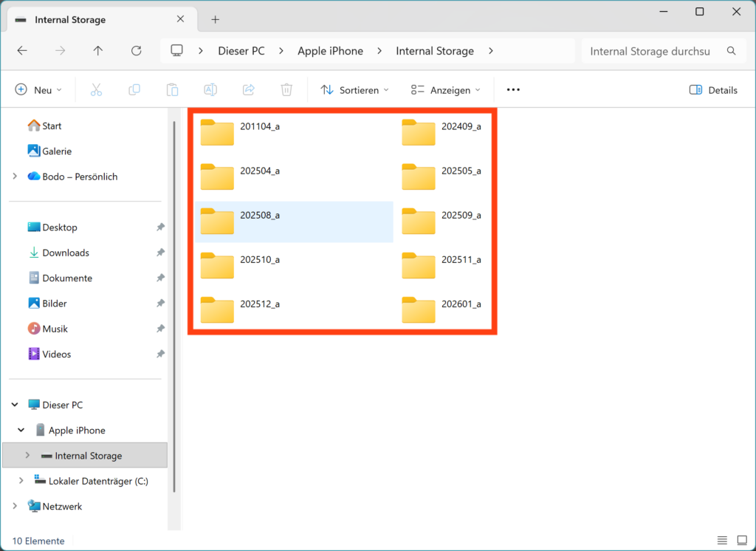Navigate up one folder level
This screenshot has height=551, width=756.
click(x=97, y=50)
